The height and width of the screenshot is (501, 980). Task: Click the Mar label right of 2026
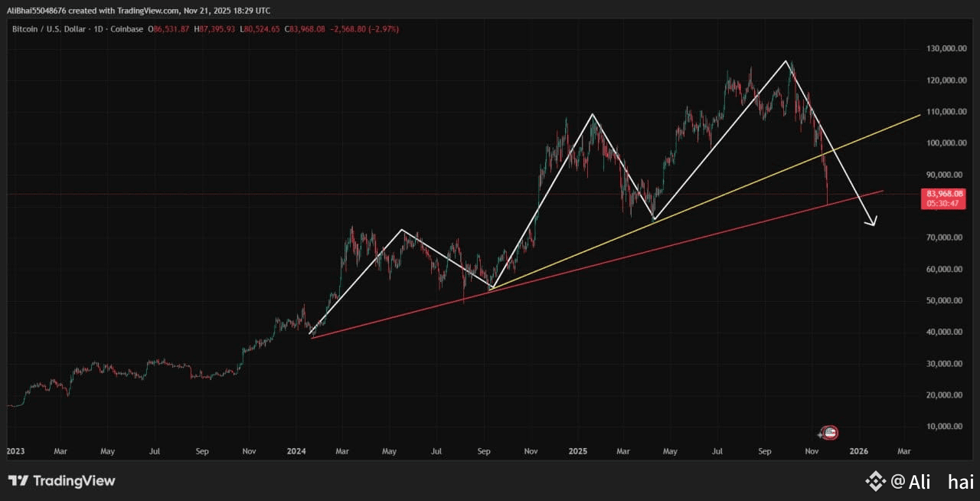point(904,451)
